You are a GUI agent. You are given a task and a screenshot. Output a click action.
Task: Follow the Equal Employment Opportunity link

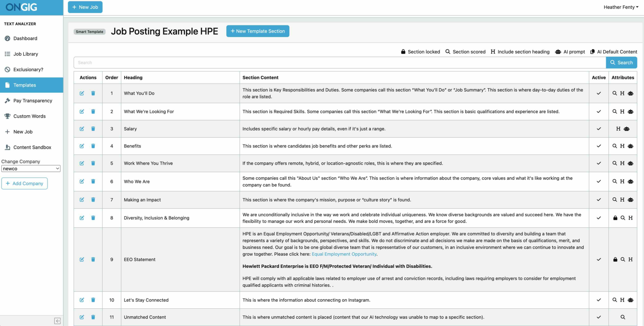click(x=344, y=254)
